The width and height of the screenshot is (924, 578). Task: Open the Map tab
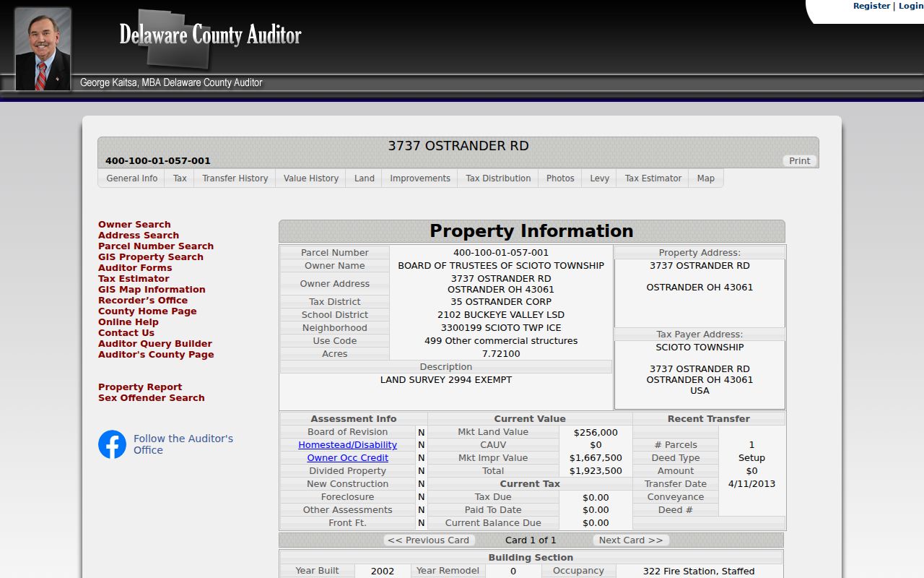(706, 178)
